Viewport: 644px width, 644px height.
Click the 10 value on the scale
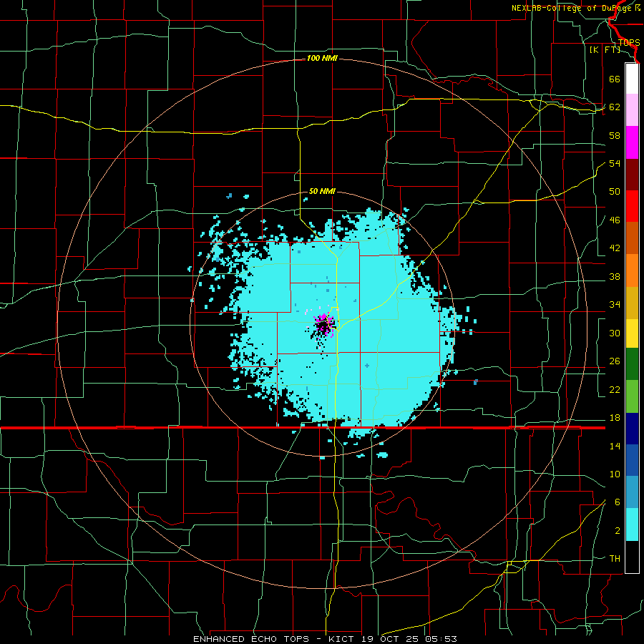615,474
